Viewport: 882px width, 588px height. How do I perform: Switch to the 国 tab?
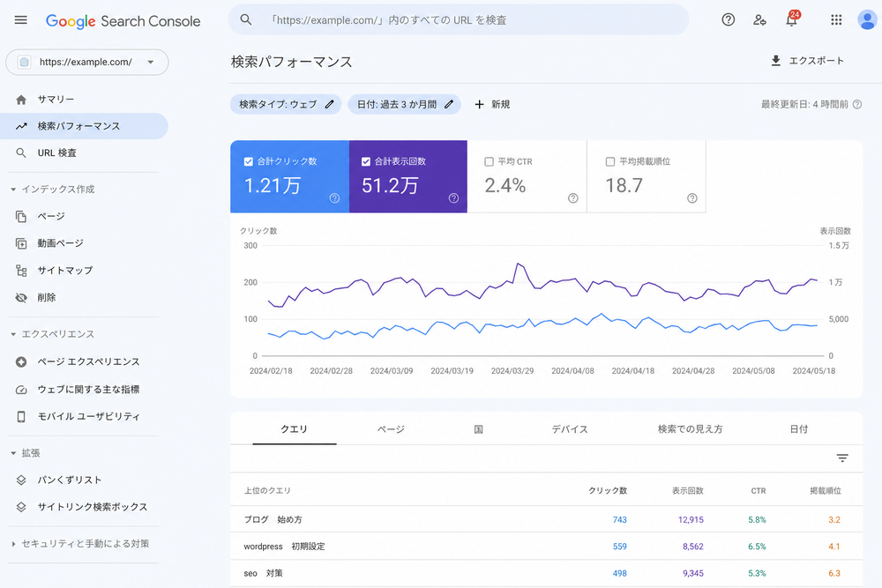[x=479, y=429]
